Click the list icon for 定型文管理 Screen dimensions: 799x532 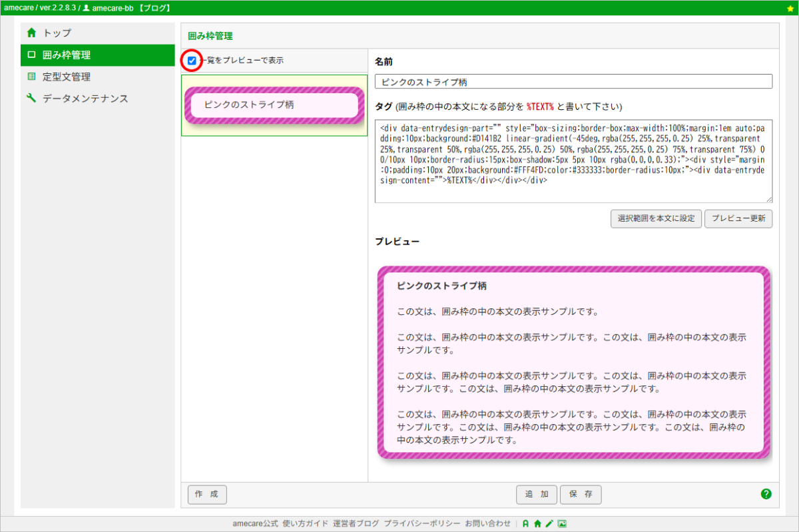[x=31, y=77]
